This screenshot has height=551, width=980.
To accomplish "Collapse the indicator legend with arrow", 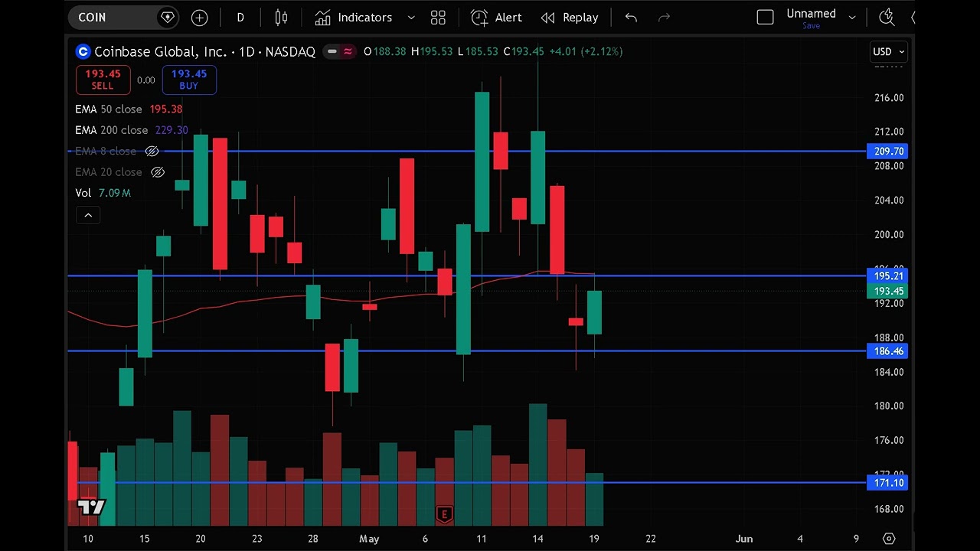I will point(88,215).
